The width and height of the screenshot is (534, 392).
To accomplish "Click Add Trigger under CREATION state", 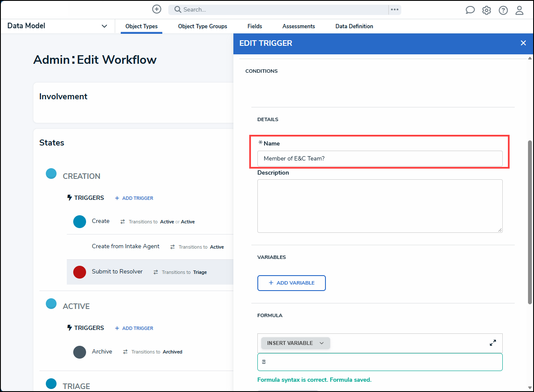I will 134,198.
